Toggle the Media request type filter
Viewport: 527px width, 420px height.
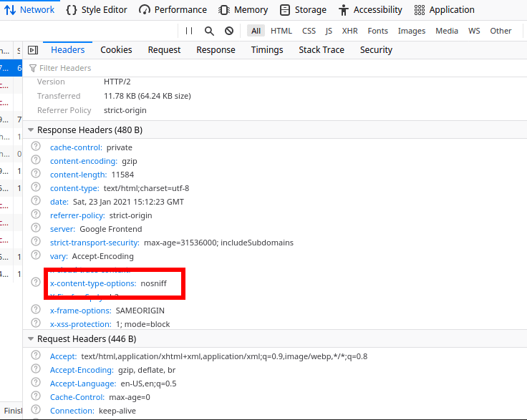(447, 31)
